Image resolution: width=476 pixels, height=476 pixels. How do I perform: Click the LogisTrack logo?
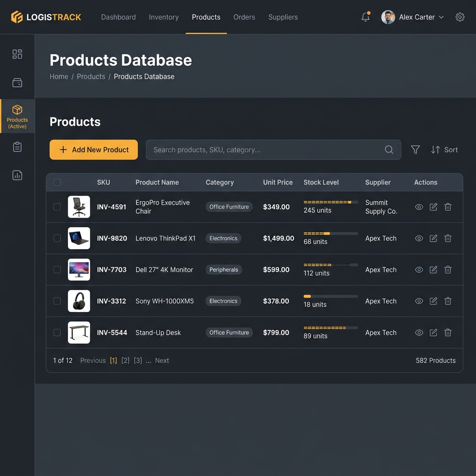coord(46,17)
